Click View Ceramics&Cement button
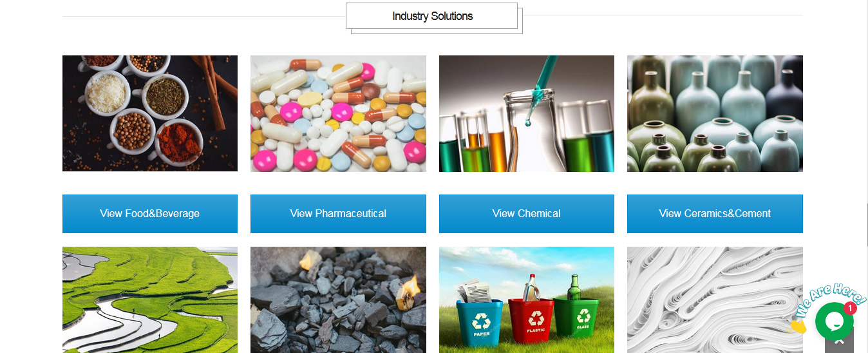 pyautogui.click(x=715, y=214)
